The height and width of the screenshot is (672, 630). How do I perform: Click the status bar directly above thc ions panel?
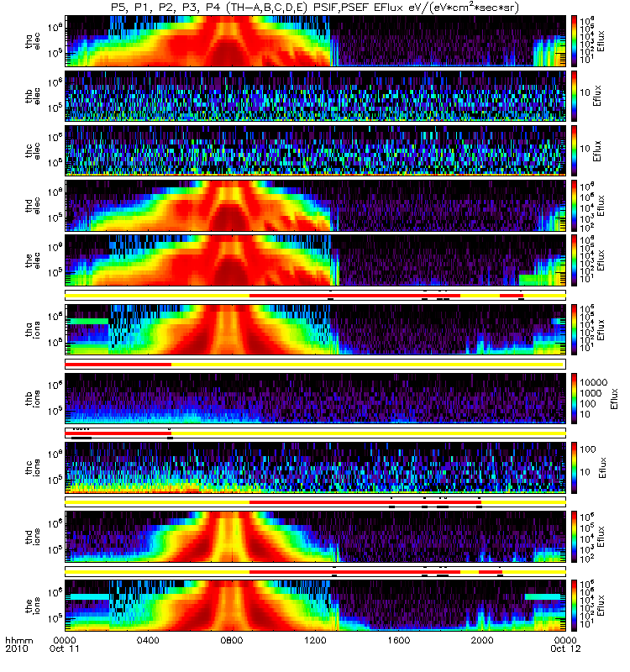click(316, 433)
